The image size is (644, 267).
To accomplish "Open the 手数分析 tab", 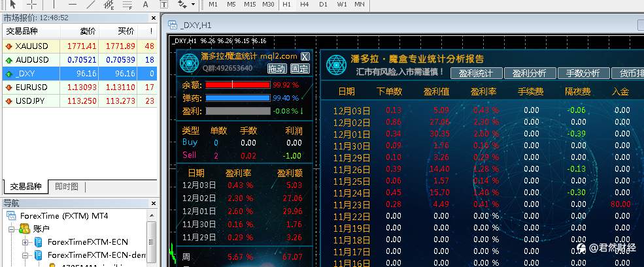I will [x=583, y=73].
